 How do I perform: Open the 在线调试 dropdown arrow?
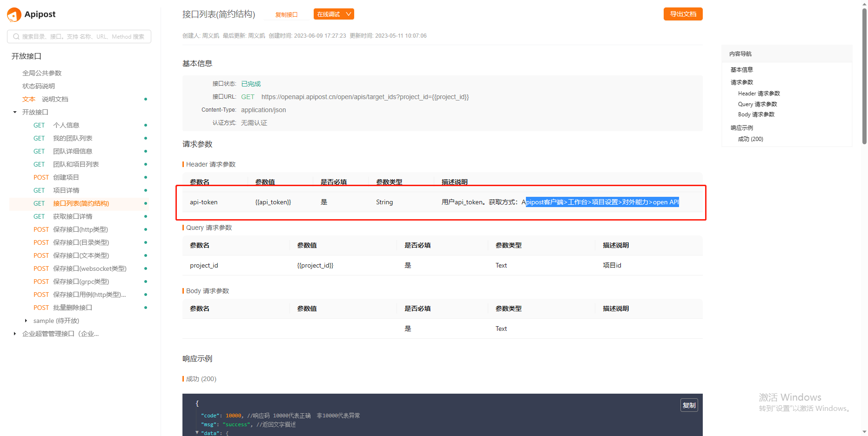tap(349, 14)
